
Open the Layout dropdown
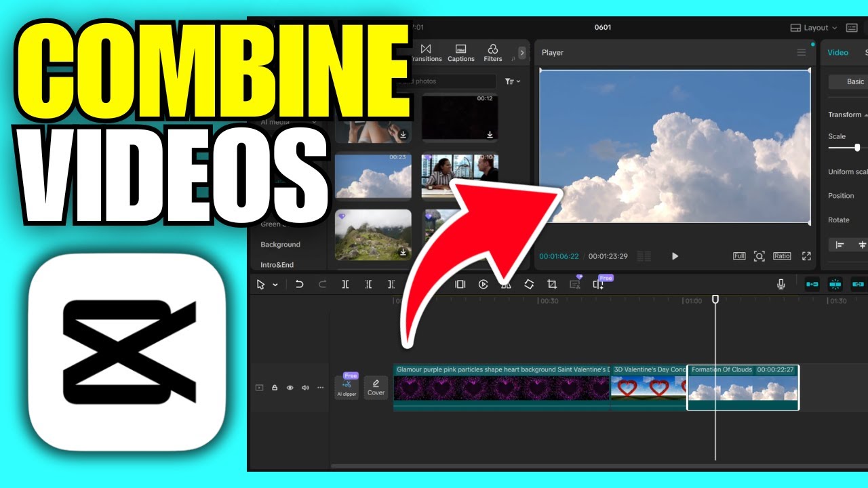tap(814, 28)
